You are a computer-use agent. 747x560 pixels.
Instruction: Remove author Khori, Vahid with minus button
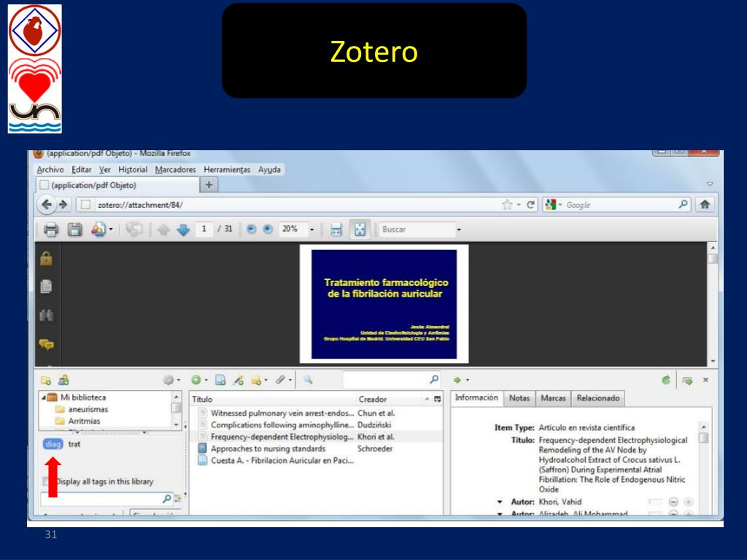(673, 502)
